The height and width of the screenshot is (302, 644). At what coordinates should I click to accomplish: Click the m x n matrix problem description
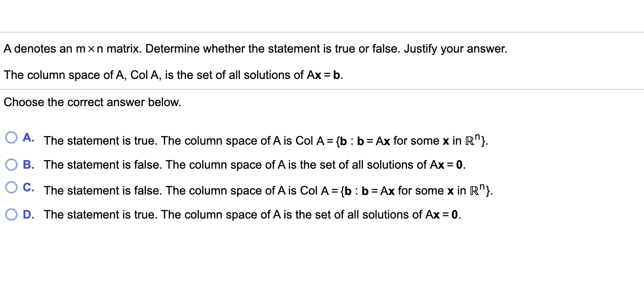point(255,49)
